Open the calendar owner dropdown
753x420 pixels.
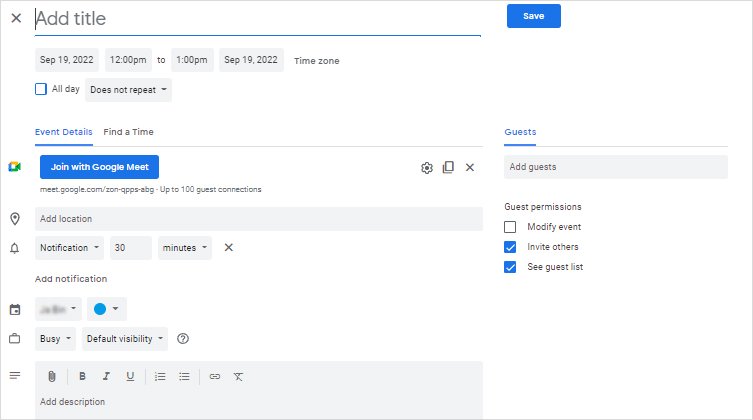tap(58, 309)
